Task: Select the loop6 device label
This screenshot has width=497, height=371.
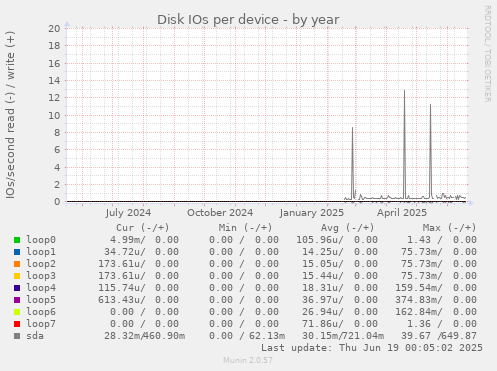Action: pyautogui.click(x=41, y=312)
